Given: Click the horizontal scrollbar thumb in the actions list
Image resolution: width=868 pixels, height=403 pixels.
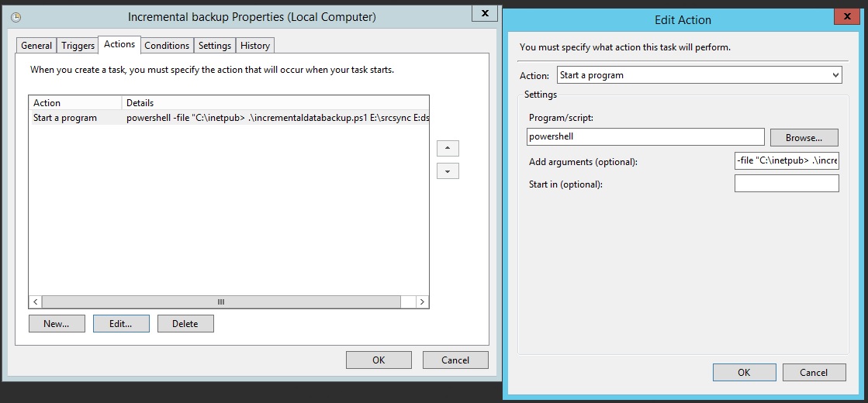Looking at the screenshot, I should [221, 301].
